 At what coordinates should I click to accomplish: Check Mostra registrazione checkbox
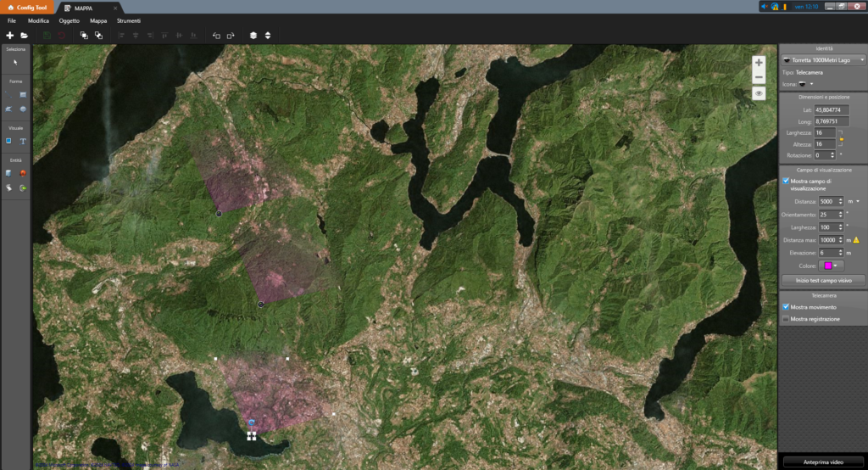pos(786,319)
